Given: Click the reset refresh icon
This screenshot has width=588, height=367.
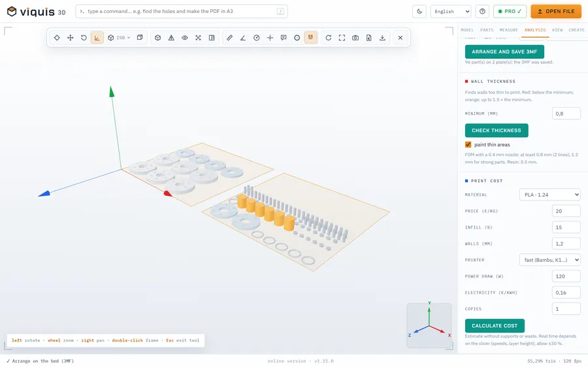Looking at the screenshot, I should click(329, 37).
